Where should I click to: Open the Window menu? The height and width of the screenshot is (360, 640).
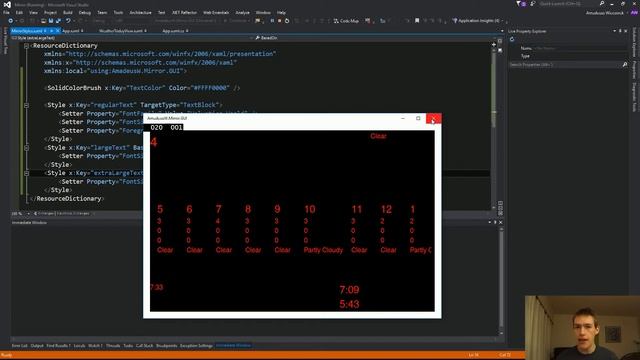263,13
